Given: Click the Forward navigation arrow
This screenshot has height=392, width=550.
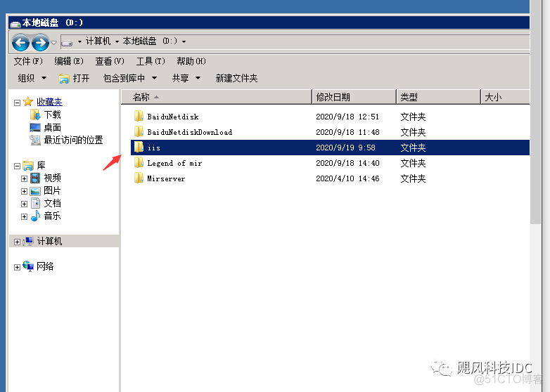Looking at the screenshot, I should pyautogui.click(x=40, y=43).
